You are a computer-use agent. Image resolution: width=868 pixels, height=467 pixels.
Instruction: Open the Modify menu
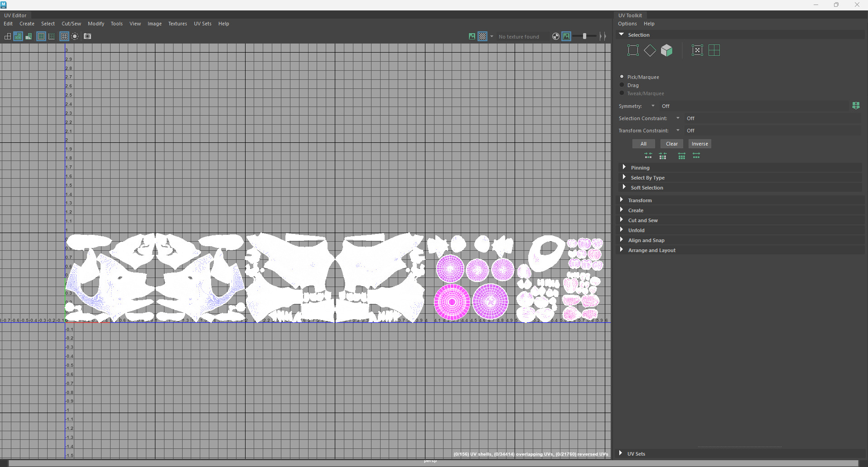[96, 24]
